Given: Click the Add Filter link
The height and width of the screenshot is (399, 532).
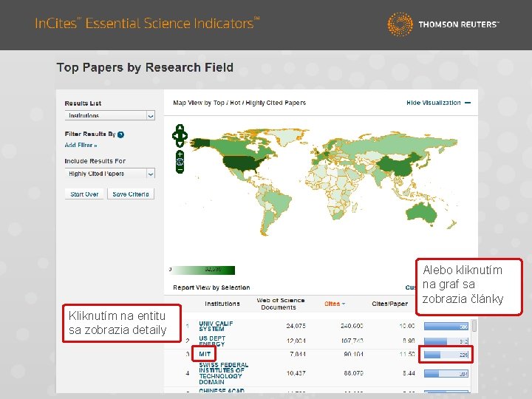Looking at the screenshot, I should (81, 146).
